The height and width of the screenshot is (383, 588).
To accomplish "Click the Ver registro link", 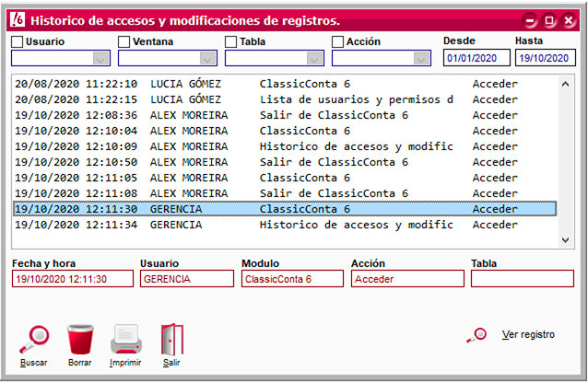I will [x=528, y=334].
